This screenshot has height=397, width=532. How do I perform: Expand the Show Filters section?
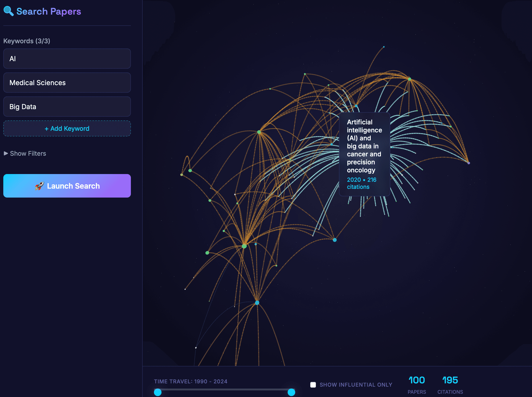pyautogui.click(x=25, y=153)
